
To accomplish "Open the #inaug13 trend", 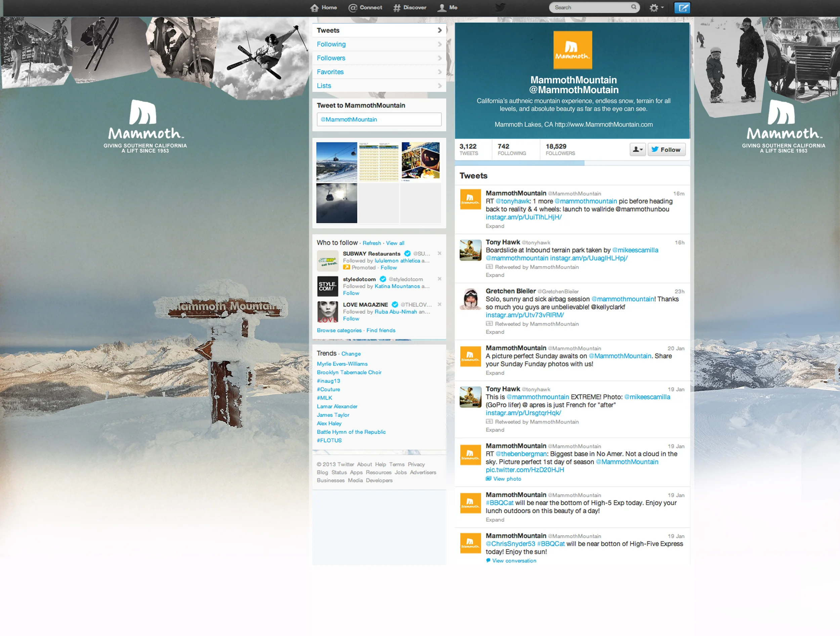I will (x=328, y=381).
